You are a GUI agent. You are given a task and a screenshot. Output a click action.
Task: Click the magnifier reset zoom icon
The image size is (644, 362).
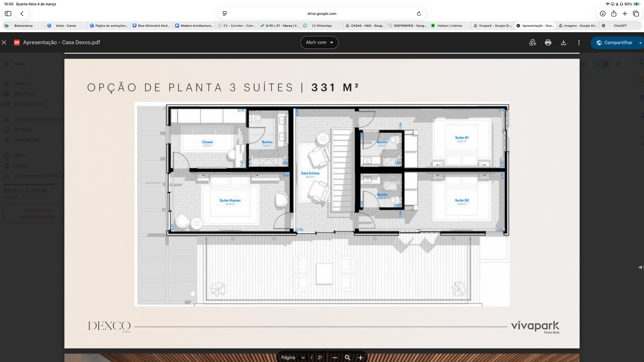point(347,357)
